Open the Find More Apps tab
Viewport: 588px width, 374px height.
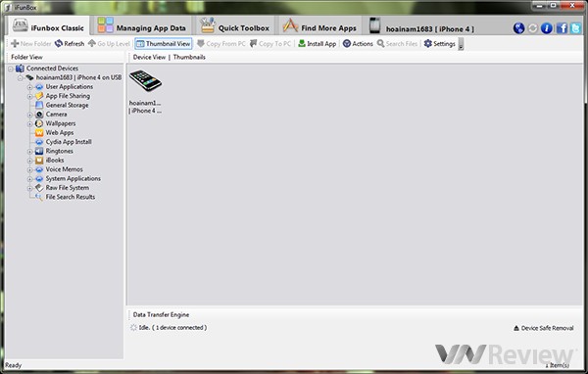click(319, 25)
